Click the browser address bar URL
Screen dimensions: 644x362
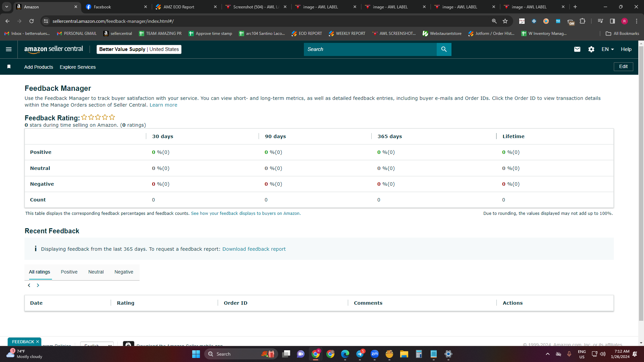tap(113, 21)
